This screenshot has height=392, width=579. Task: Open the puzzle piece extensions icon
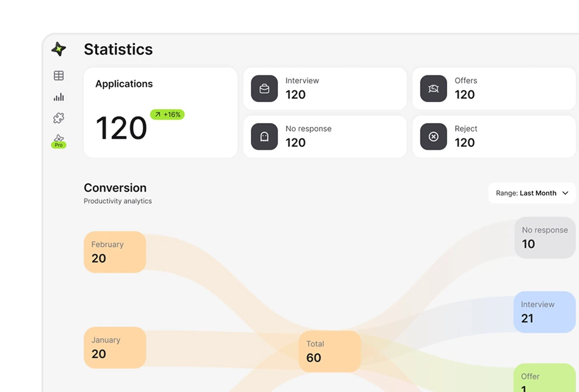(59, 118)
